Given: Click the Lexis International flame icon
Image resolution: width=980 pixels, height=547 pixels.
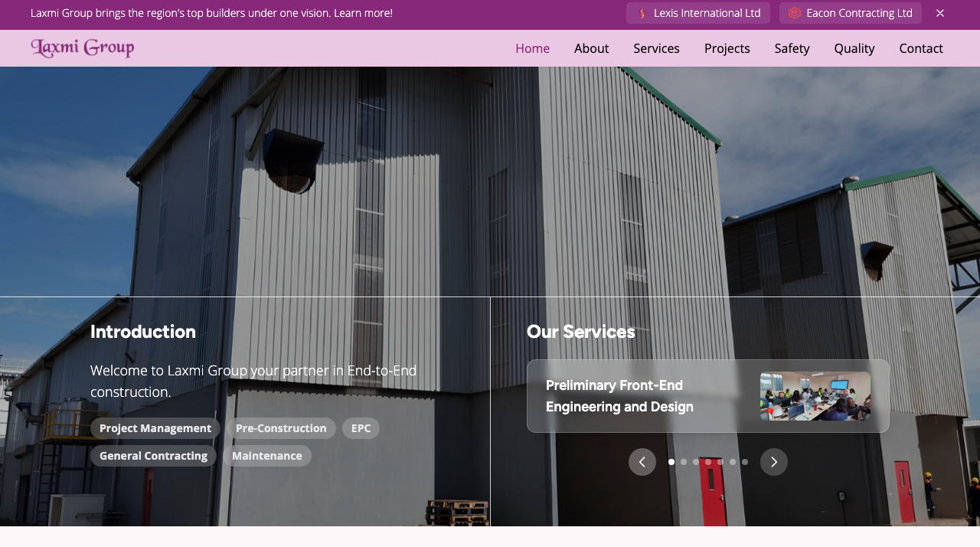Looking at the screenshot, I should [x=642, y=13].
